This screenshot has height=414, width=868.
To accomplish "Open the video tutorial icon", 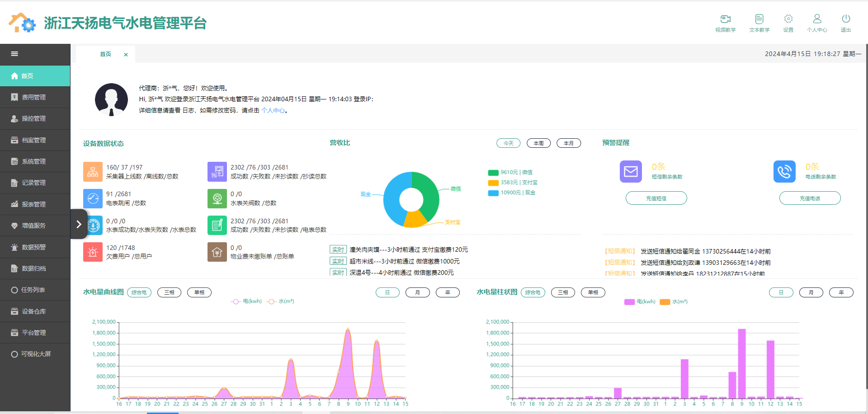I will pyautogui.click(x=725, y=19).
